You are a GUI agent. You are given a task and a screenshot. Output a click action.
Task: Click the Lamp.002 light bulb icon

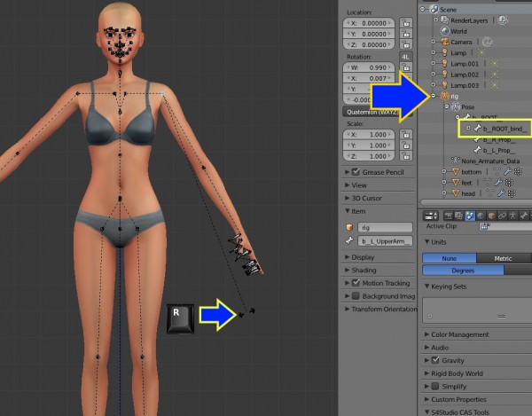tap(442, 75)
